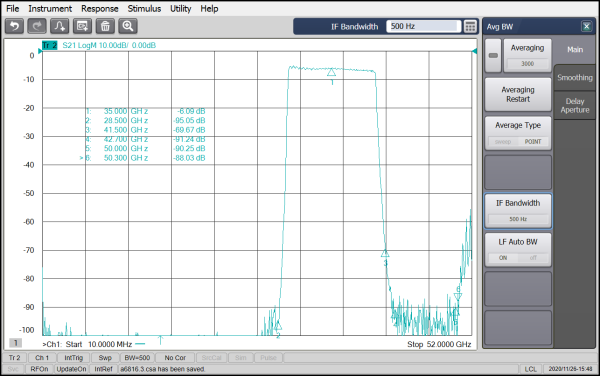Click the magnifier zoom toolbar icon

[128, 26]
